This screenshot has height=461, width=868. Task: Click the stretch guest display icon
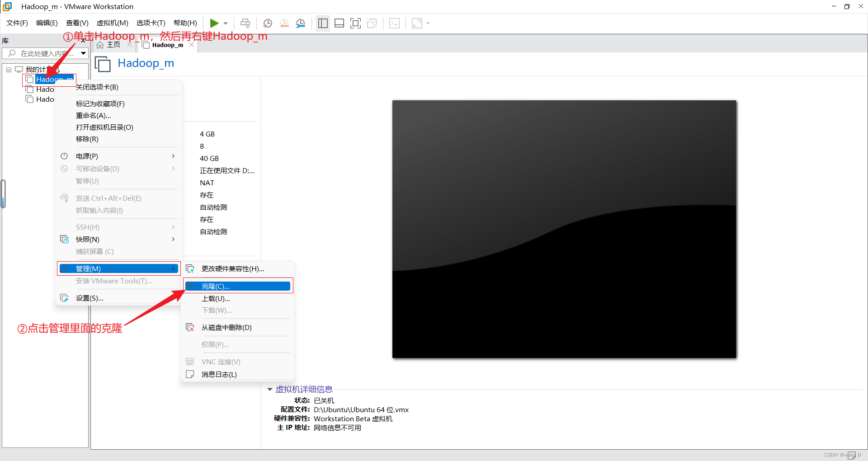click(417, 23)
